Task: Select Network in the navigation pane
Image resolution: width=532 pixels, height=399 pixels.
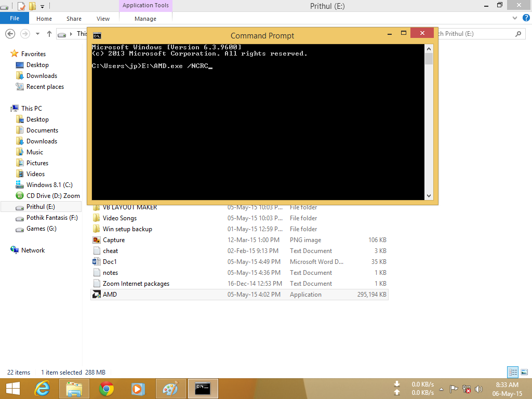Action: tap(33, 250)
